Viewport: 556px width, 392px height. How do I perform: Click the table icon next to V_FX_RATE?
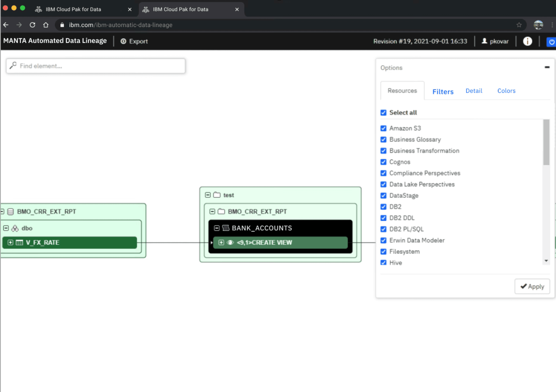pos(19,242)
